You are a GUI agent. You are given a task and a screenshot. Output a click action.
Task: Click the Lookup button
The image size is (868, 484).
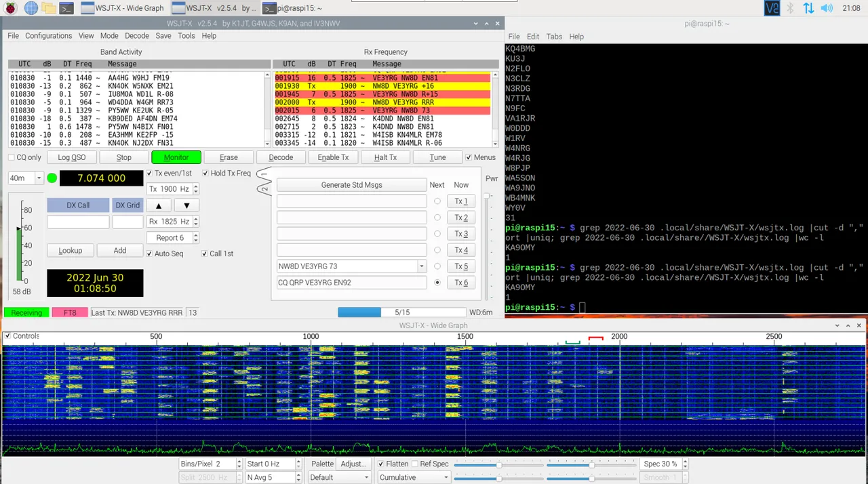tap(70, 251)
